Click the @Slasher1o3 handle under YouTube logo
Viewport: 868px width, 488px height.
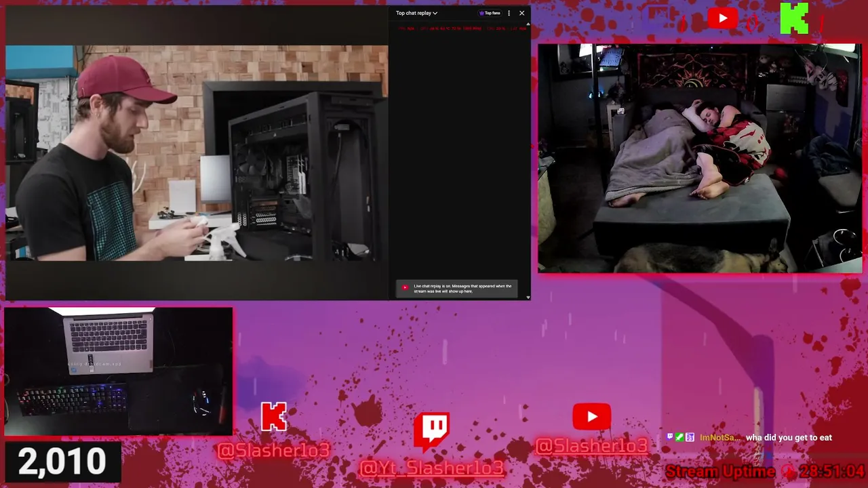[x=591, y=445]
